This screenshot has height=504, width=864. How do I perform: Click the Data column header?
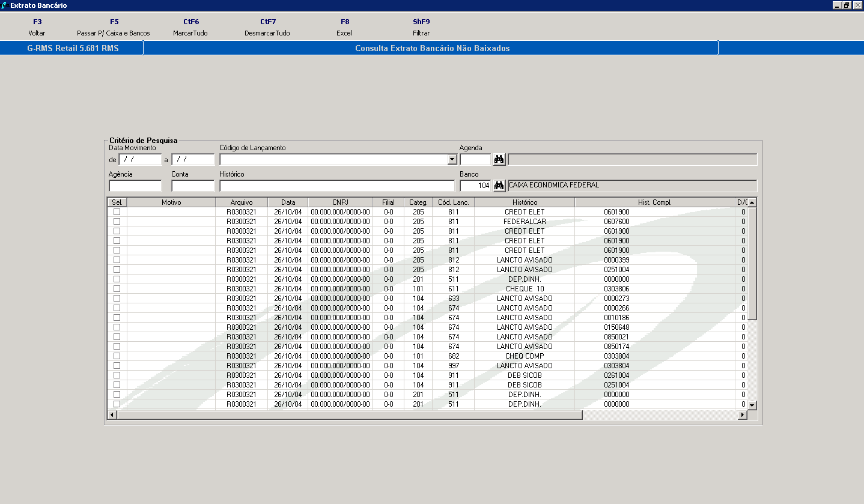coord(288,202)
